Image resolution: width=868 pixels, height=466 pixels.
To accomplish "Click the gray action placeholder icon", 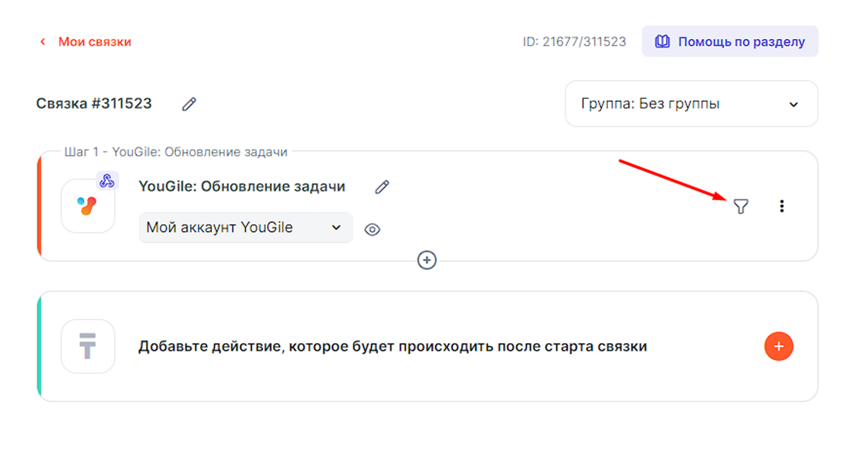I will point(88,346).
